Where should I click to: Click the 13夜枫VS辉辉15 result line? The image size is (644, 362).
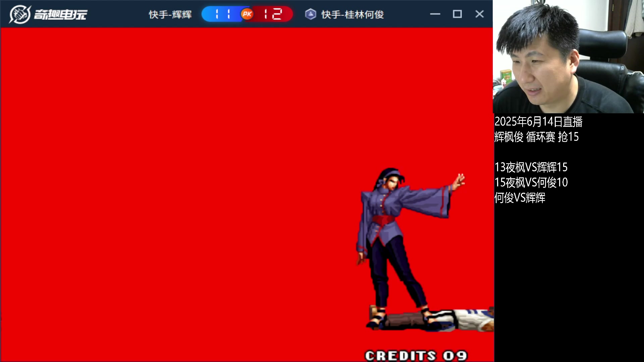click(531, 167)
